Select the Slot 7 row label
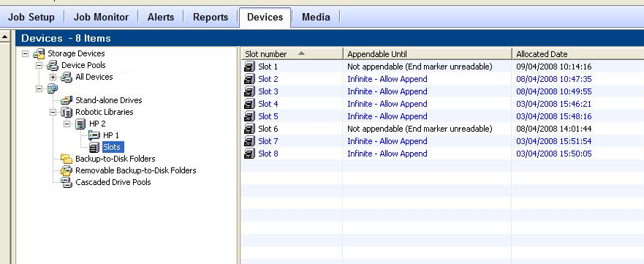 click(268, 141)
